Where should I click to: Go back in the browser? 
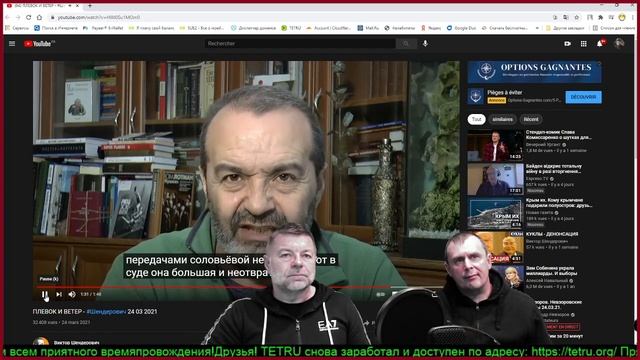(x=7, y=17)
